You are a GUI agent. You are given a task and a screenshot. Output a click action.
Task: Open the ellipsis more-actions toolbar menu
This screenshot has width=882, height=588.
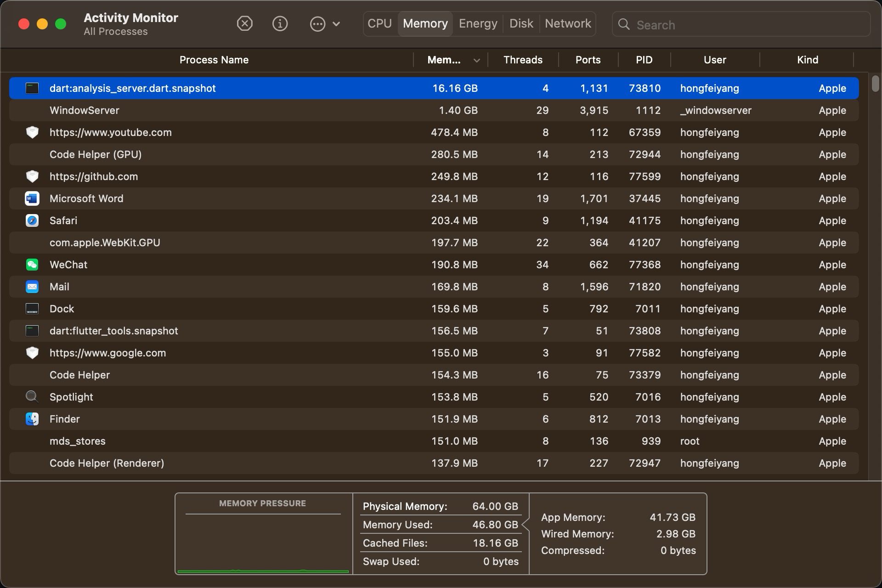pos(325,24)
